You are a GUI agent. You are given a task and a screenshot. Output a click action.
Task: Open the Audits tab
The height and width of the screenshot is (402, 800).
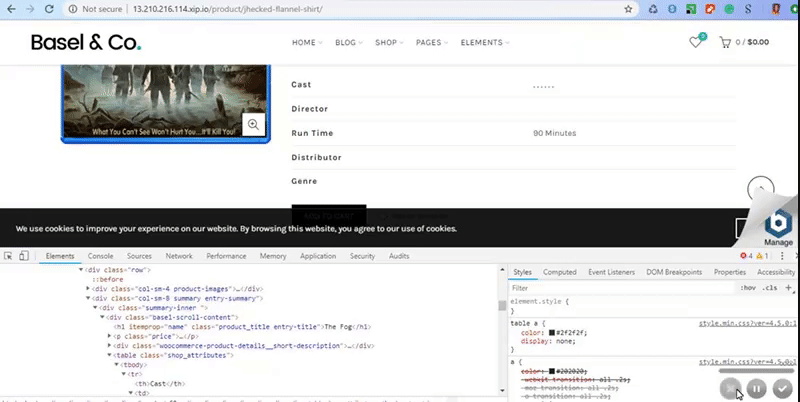[399, 256]
